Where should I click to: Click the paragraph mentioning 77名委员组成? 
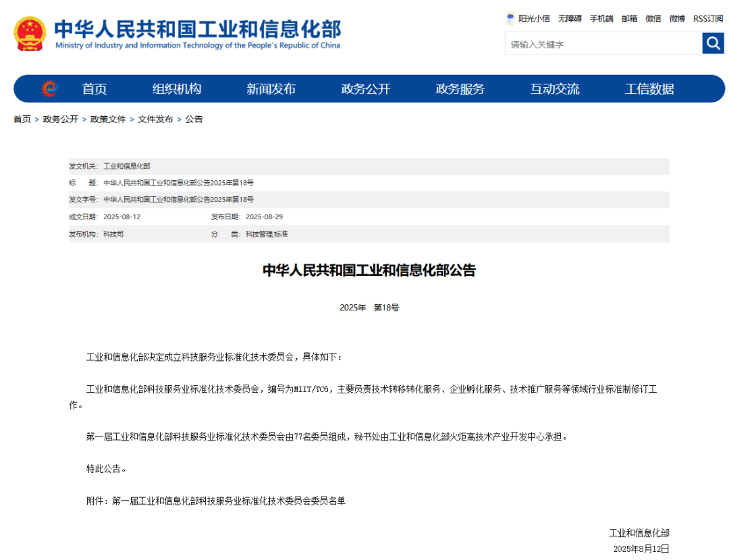tap(327, 437)
